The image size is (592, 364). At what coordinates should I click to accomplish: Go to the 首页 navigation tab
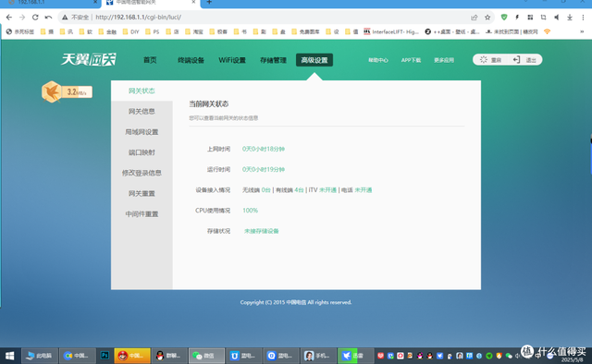coord(150,60)
